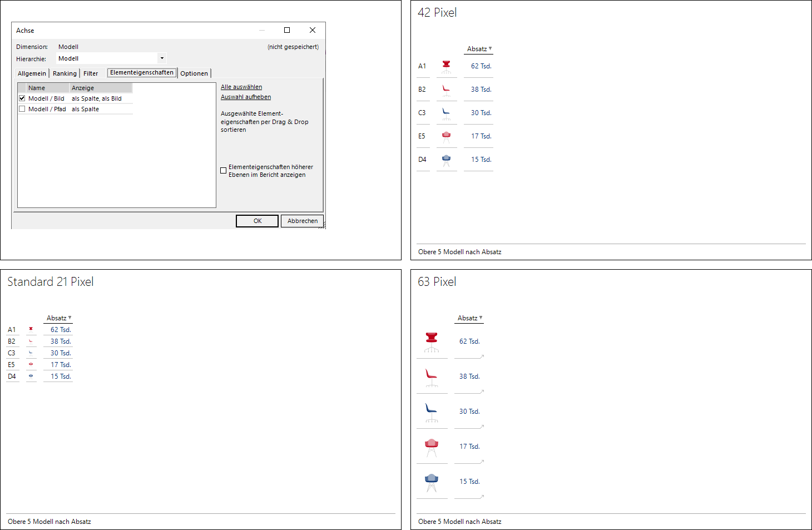Uncheck the Modell / Bild checkbox
Screen dimensions: 812x530
[x=22, y=98]
